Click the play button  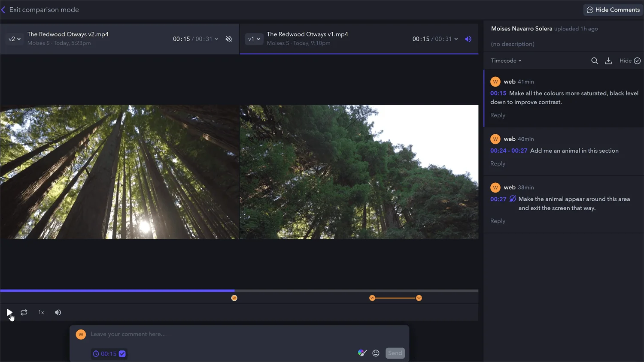coord(9,313)
